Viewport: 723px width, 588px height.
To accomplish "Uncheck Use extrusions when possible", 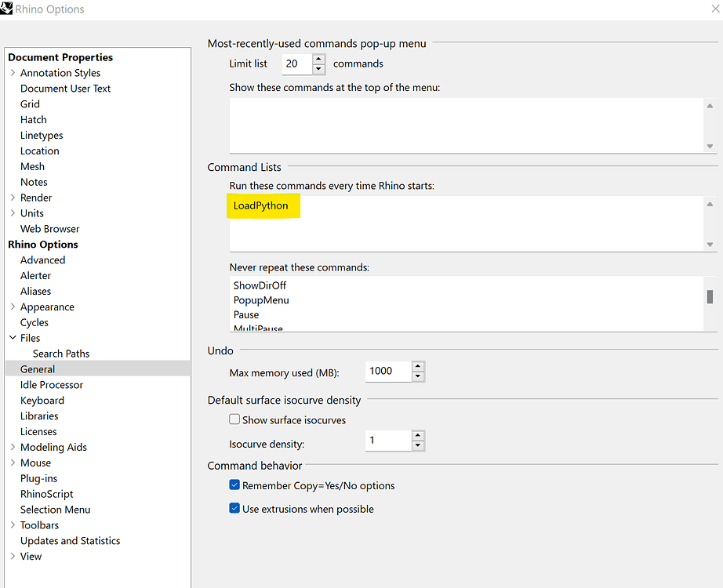I will coord(234,509).
